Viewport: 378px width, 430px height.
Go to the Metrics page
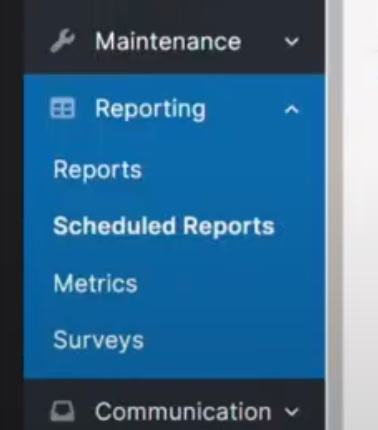click(95, 284)
